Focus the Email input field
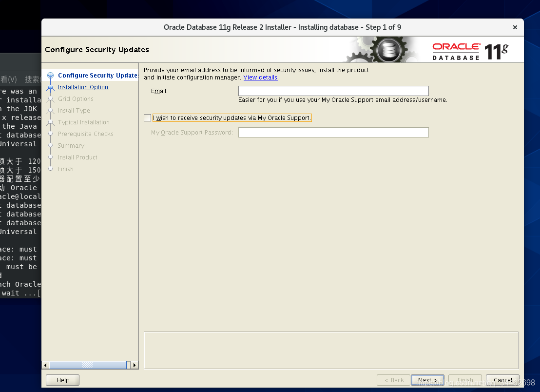This screenshot has height=392, width=540. pyautogui.click(x=333, y=91)
